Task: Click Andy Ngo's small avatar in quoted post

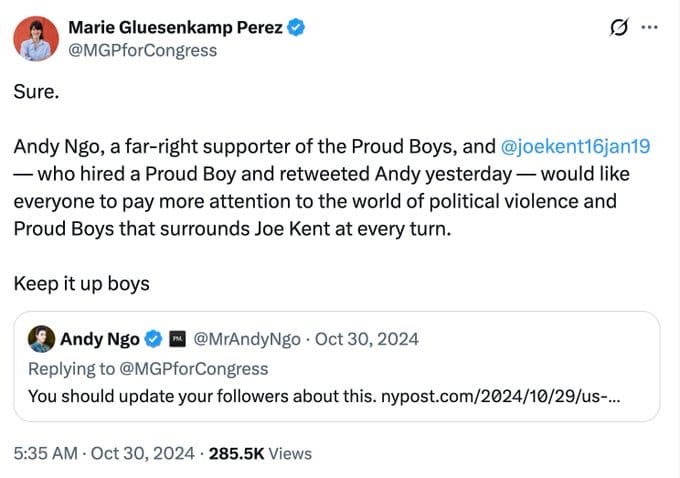Action: pyautogui.click(x=41, y=339)
